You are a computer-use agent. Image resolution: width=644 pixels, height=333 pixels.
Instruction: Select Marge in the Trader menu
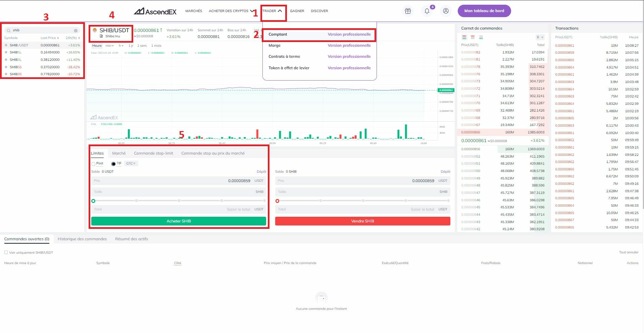tap(275, 45)
